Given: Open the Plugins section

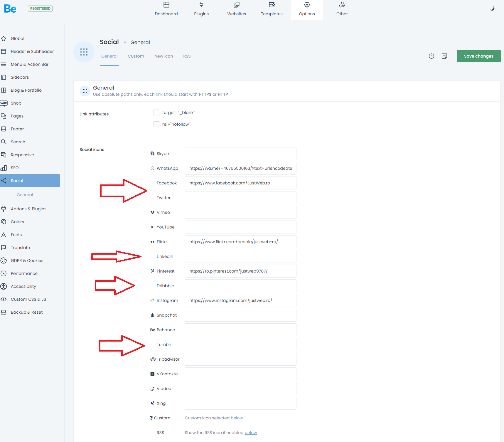Looking at the screenshot, I should coord(201,9).
